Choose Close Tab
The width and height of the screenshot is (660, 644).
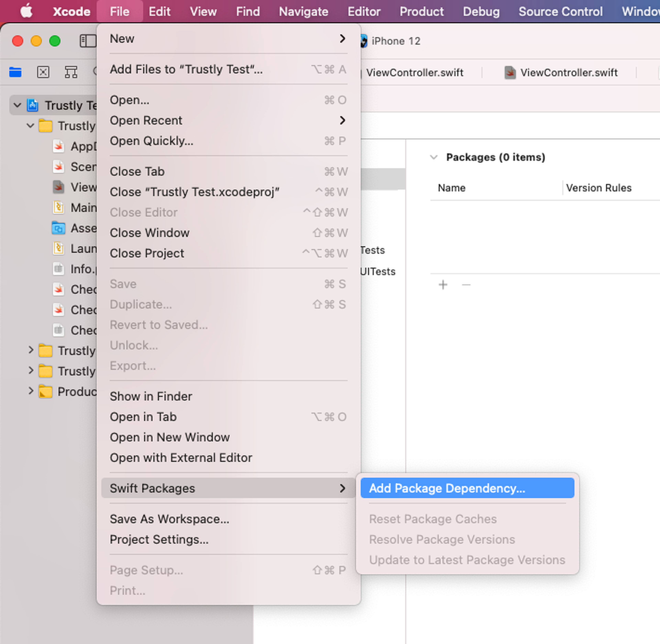pos(228,171)
